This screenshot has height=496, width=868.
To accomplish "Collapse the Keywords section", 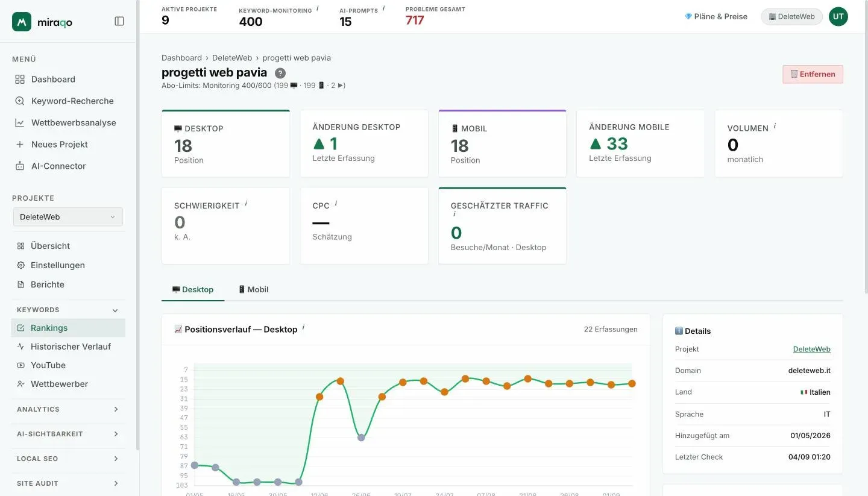I will click(x=115, y=310).
